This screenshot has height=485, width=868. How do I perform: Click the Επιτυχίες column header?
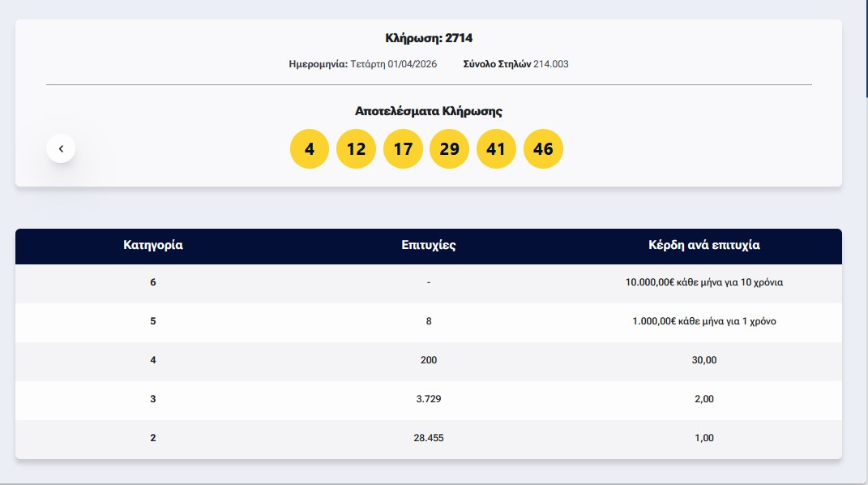coord(428,245)
